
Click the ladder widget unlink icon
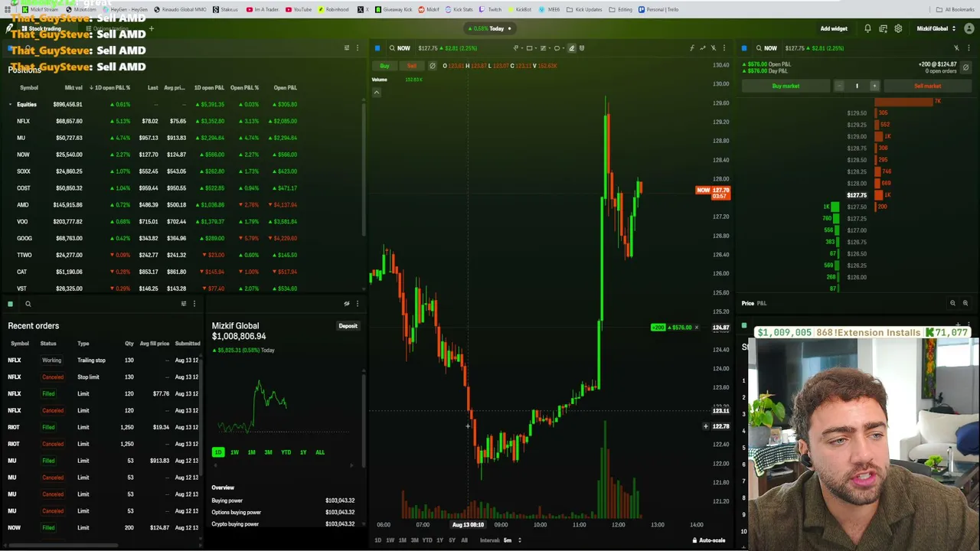(956, 48)
